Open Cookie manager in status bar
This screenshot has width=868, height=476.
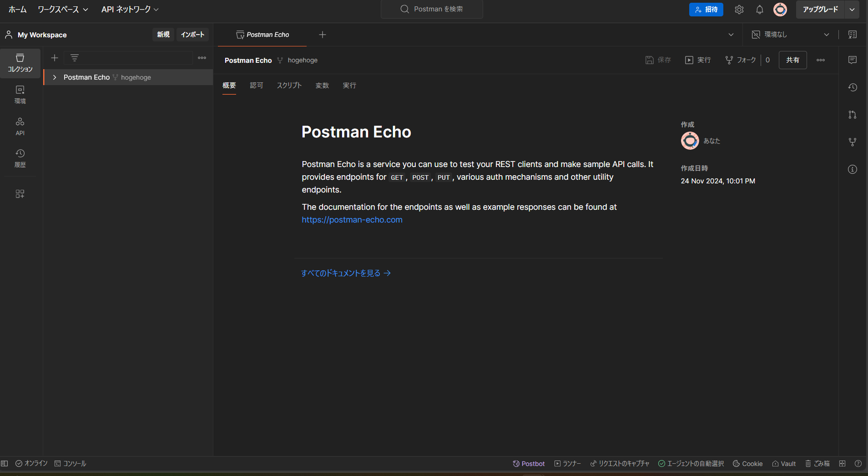[x=747, y=463]
